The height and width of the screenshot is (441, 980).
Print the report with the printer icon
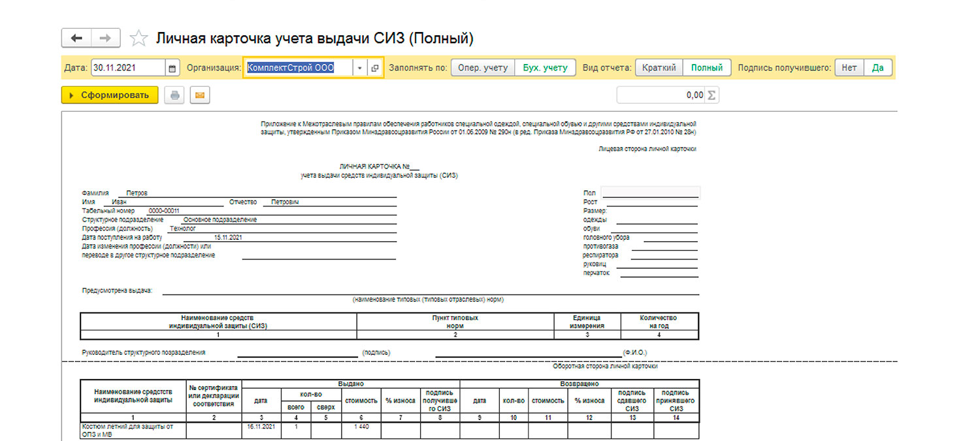tap(174, 95)
